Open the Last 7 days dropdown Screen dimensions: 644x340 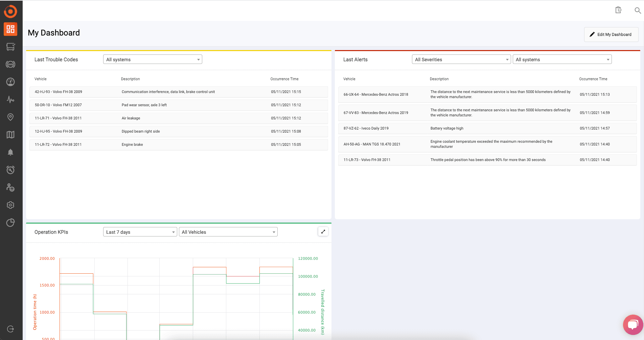[140, 232]
